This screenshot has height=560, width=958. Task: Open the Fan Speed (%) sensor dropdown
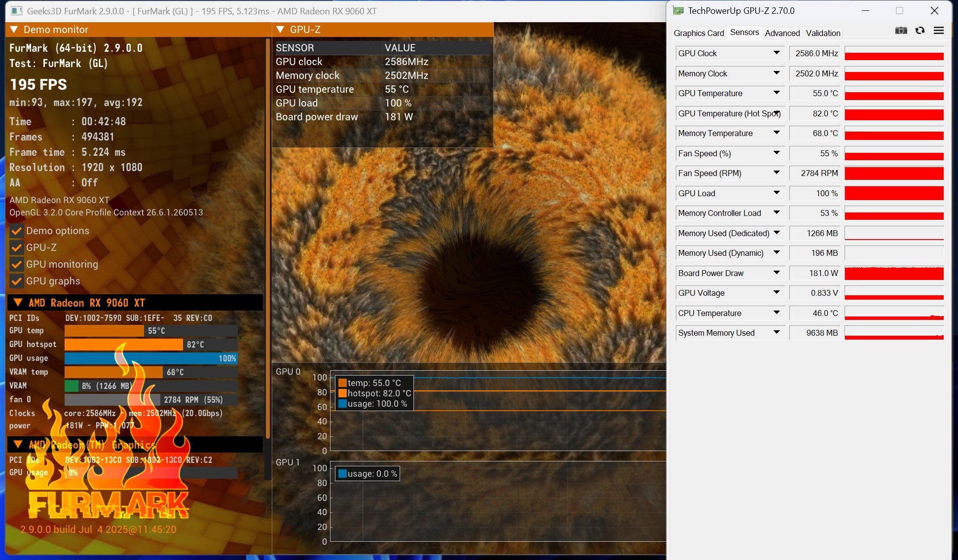click(x=776, y=153)
